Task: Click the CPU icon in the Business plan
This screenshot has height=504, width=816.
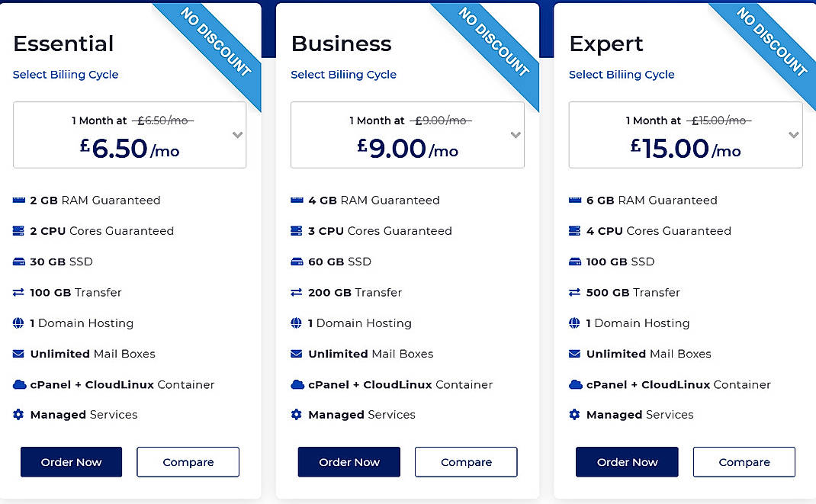Action: (295, 230)
